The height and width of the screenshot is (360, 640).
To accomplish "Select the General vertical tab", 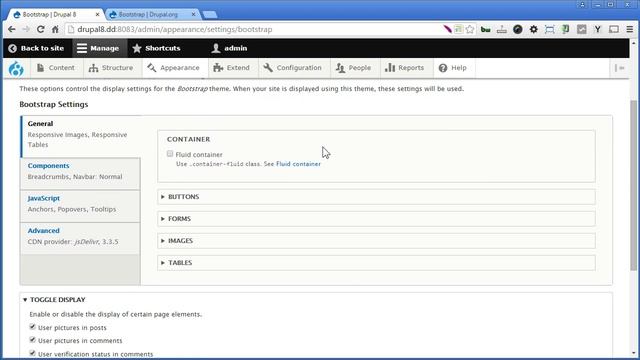I will click(x=81, y=136).
